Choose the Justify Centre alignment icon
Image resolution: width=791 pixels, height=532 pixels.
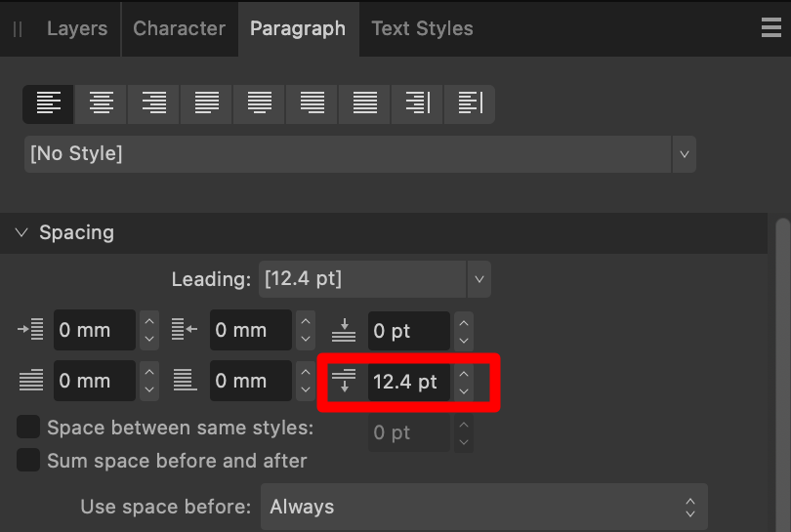click(x=260, y=103)
